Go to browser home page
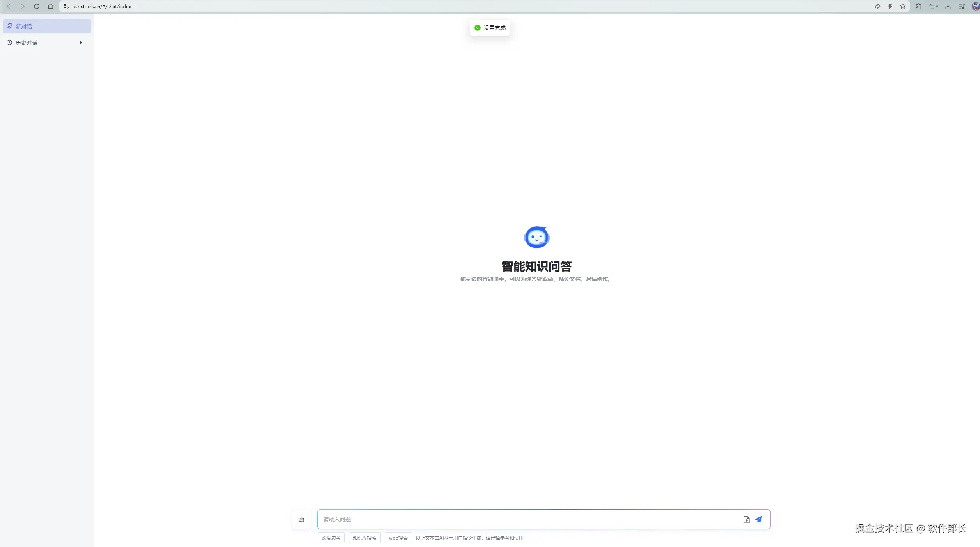This screenshot has height=547, width=980. point(51,6)
